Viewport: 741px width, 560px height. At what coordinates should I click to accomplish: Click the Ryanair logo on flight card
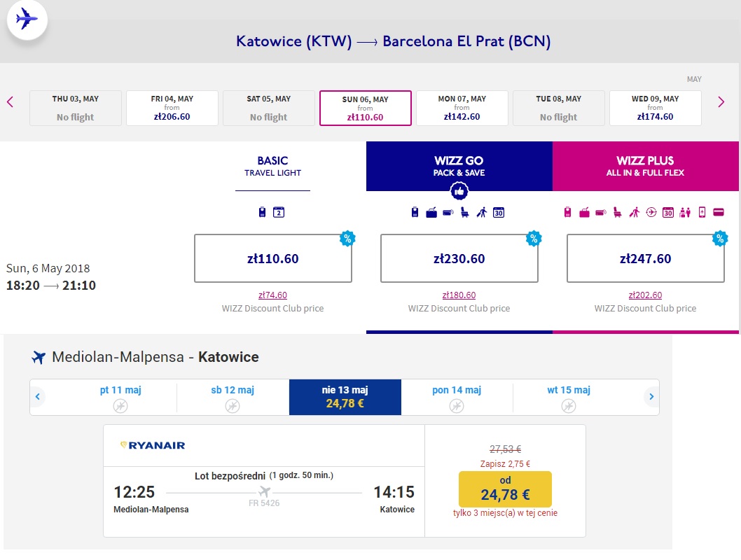pyautogui.click(x=153, y=445)
